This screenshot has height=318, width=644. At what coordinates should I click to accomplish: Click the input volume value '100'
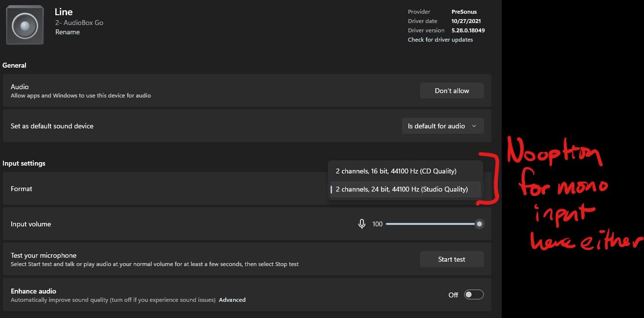coord(377,224)
